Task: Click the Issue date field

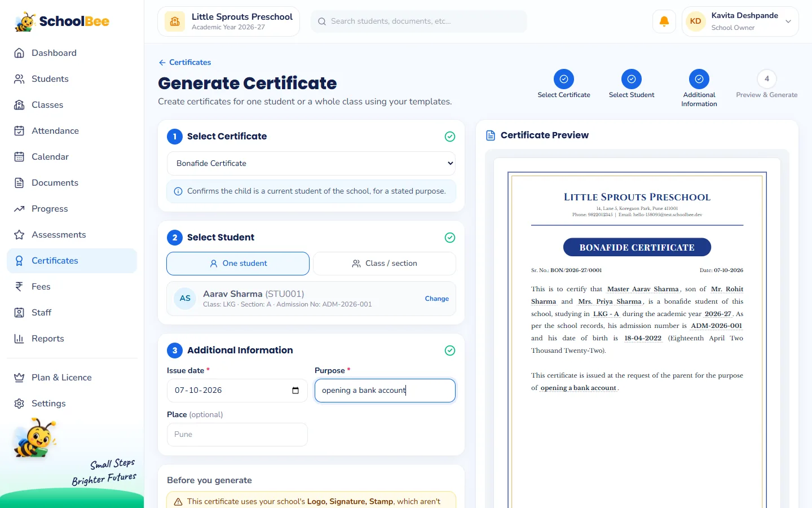Action: (237, 391)
